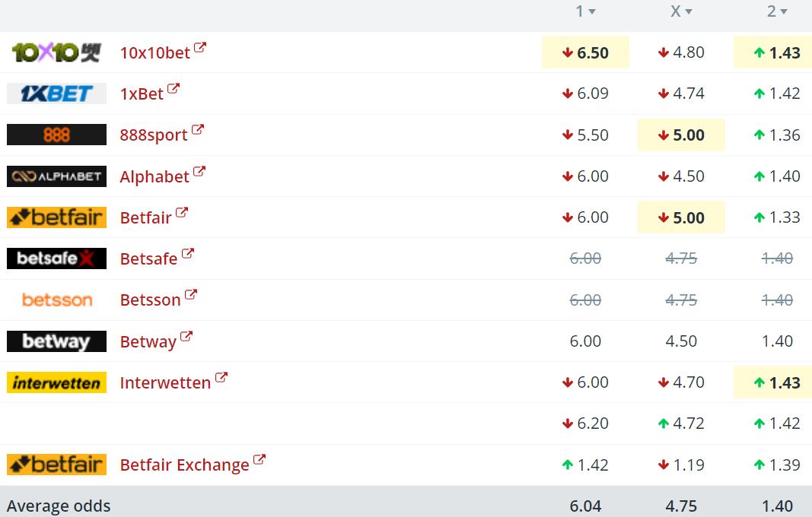Select 10x10bet highlighted odds 6.50

point(586,52)
